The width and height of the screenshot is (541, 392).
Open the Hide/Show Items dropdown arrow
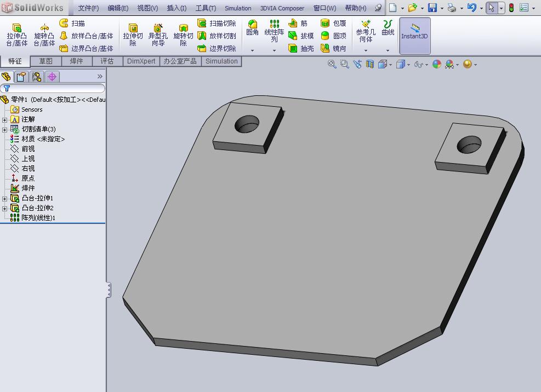(x=427, y=65)
